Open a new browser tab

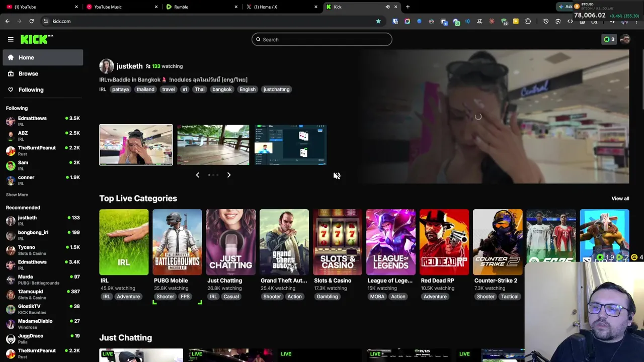coord(408,7)
